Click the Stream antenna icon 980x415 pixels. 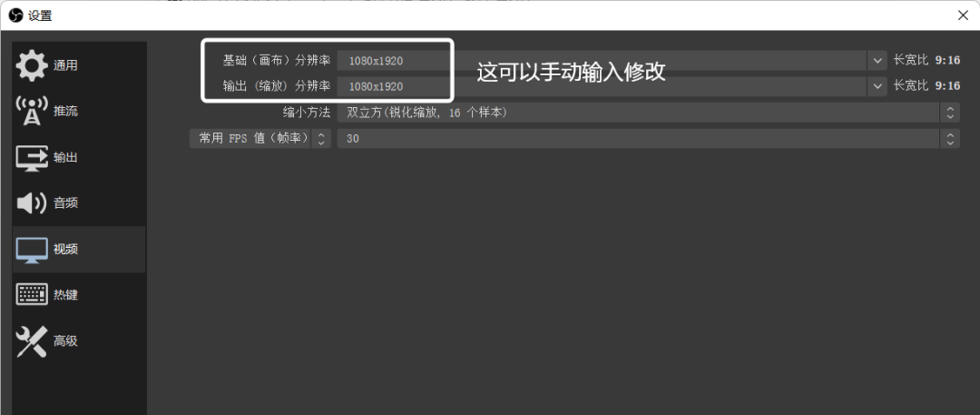coord(32,111)
